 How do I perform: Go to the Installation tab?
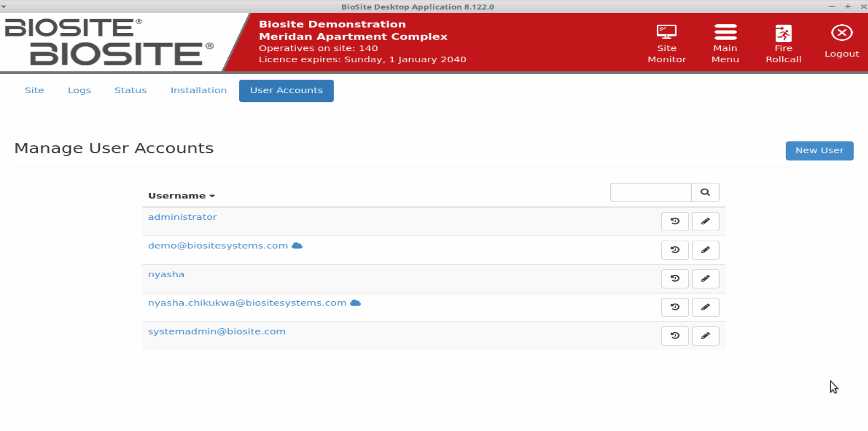point(199,91)
